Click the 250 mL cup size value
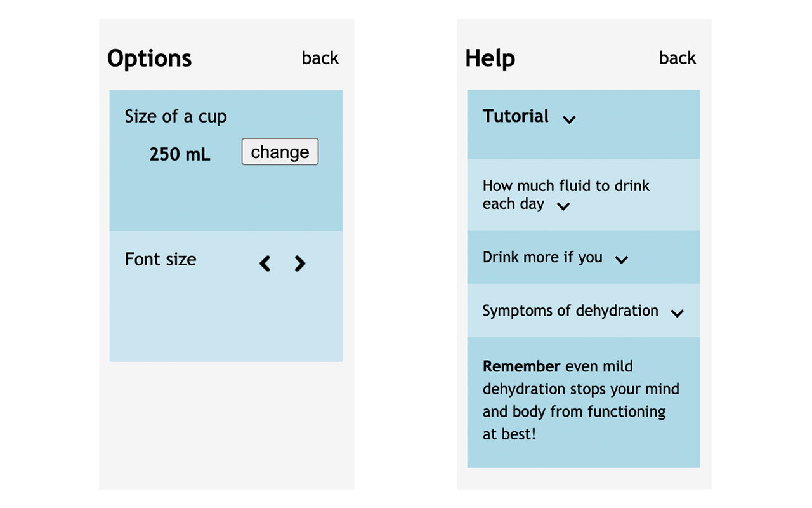Image resolution: width=812 pixels, height=508 pixels. [180, 154]
